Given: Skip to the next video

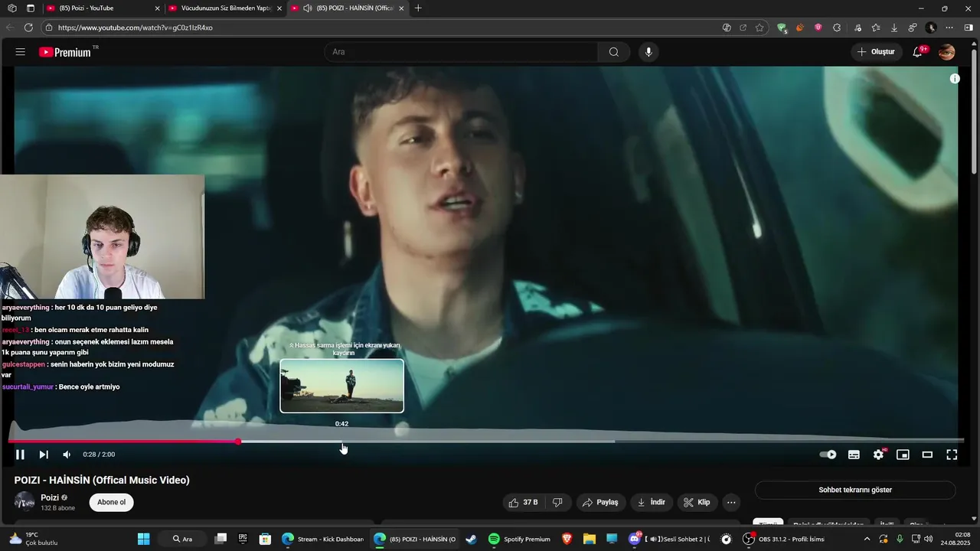Looking at the screenshot, I should (x=44, y=455).
